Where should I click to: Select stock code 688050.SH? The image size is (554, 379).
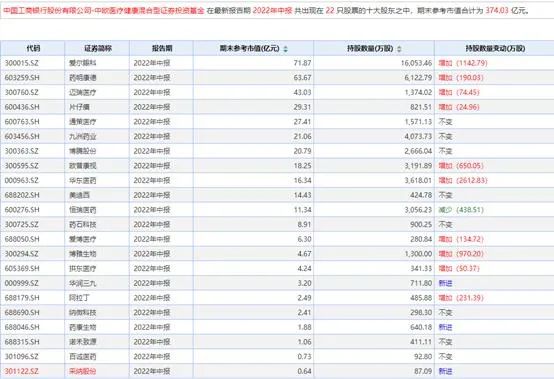pos(22,239)
